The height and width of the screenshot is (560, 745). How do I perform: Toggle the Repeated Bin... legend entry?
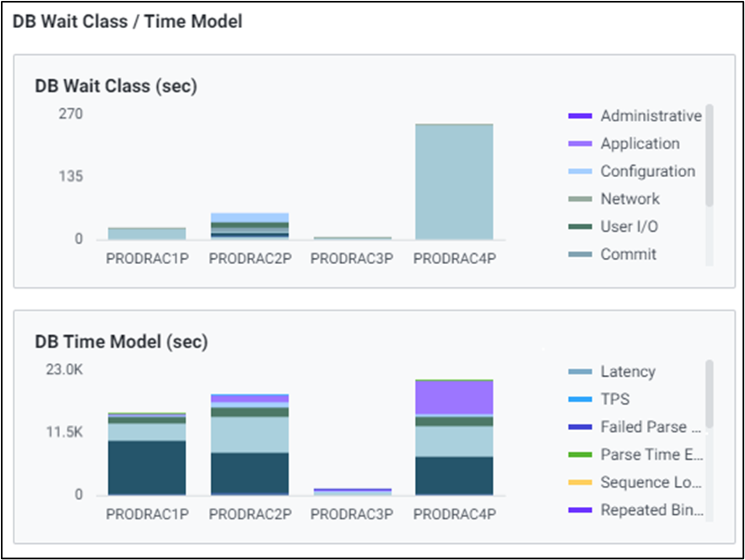[x=651, y=510]
